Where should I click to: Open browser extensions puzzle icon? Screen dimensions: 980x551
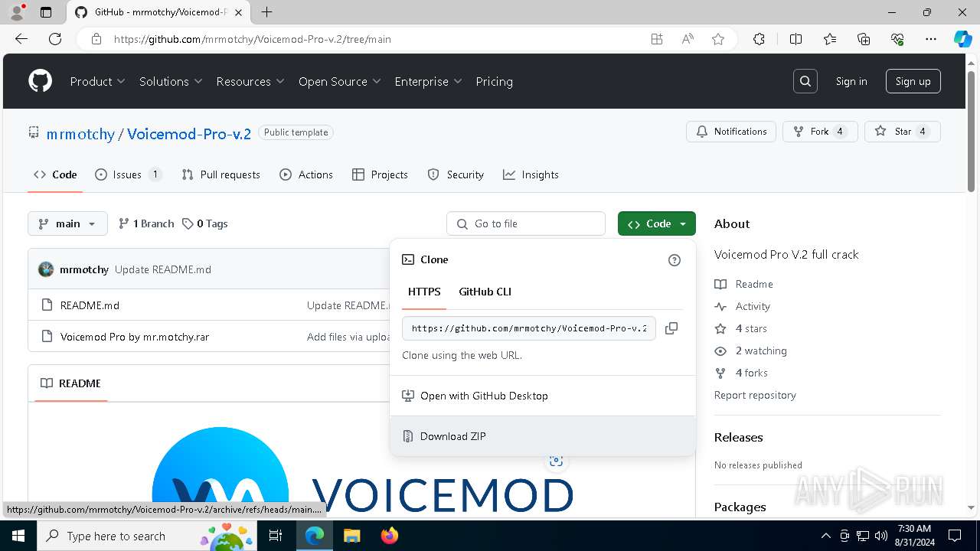(759, 39)
